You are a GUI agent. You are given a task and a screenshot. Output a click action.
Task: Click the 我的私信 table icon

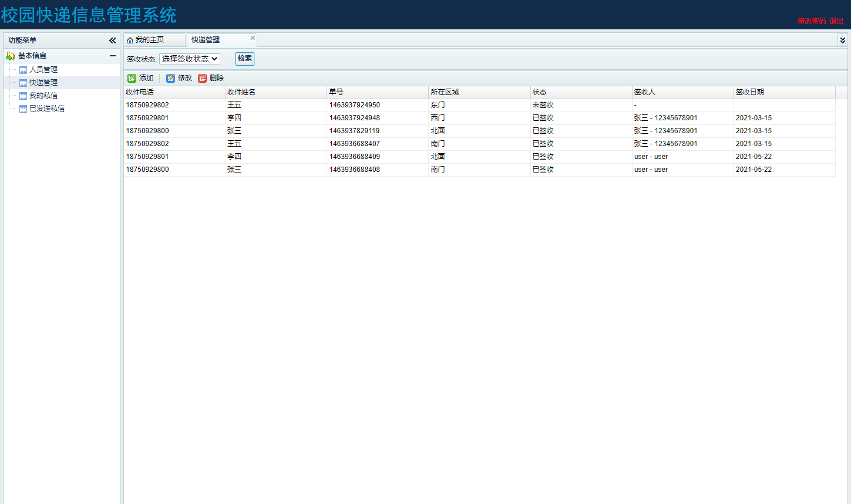pyautogui.click(x=23, y=96)
